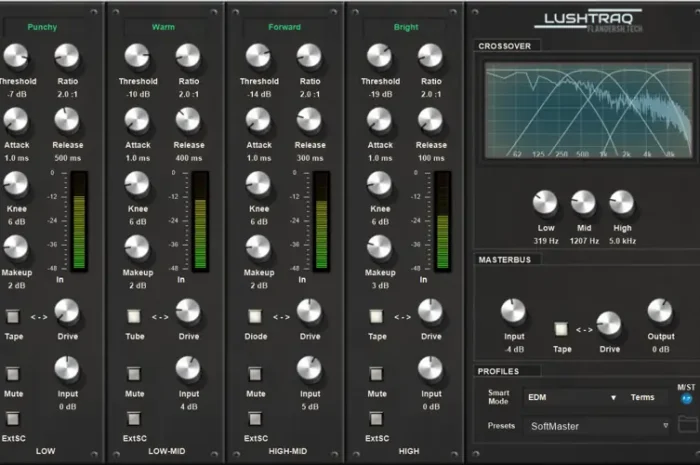Click the LOW band Input knob
700x465 pixels.
tap(67, 369)
